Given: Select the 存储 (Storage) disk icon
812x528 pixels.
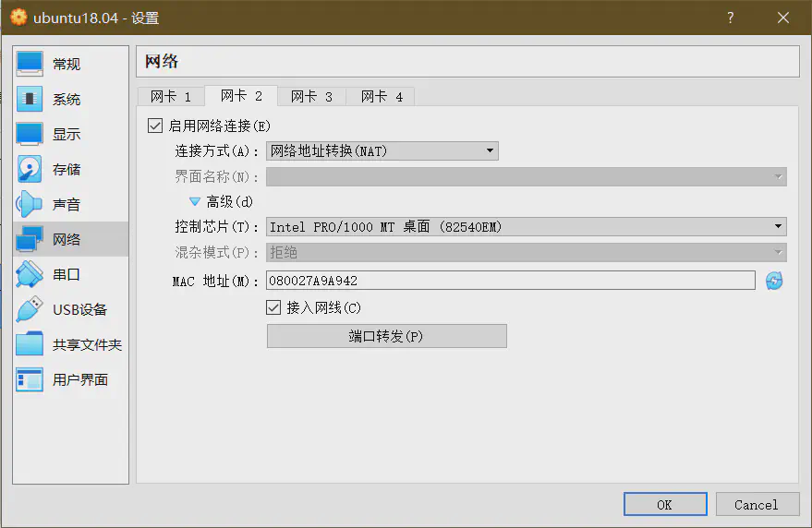Looking at the screenshot, I should pyautogui.click(x=30, y=169).
